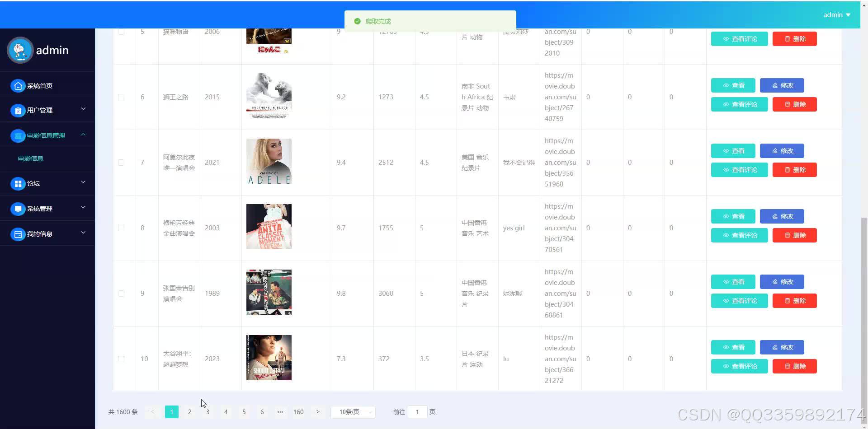Click the Anita Classic Moment poster thumbnail

click(269, 227)
